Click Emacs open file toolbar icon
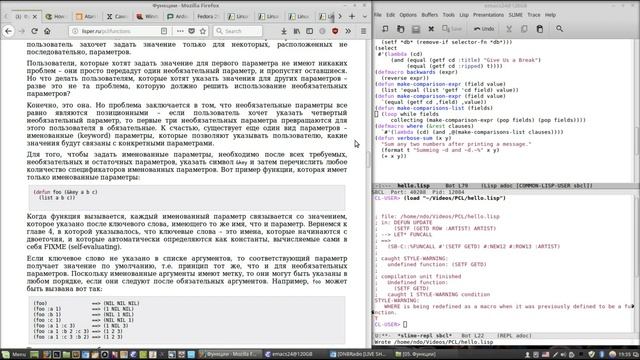This screenshot has width=640, height=360. [400, 29]
